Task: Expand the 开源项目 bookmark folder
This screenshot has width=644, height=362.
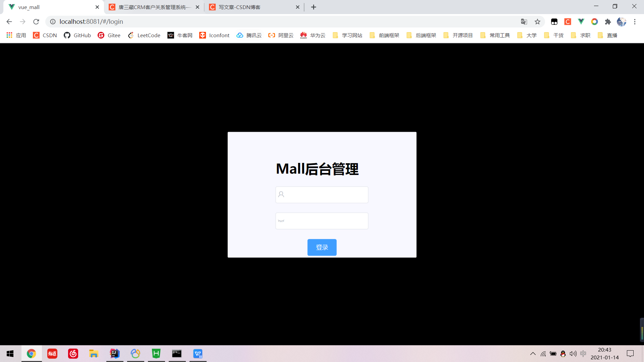Action: coord(458,35)
